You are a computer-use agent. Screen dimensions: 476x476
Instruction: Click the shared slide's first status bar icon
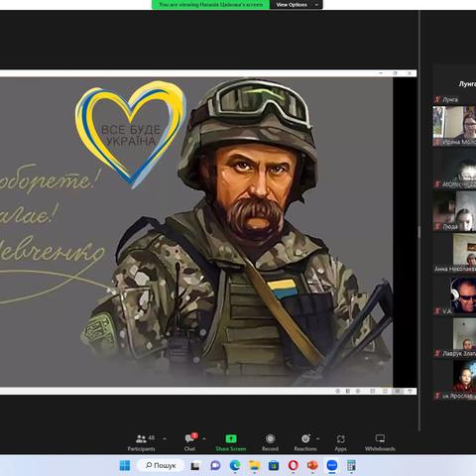tap(337, 391)
